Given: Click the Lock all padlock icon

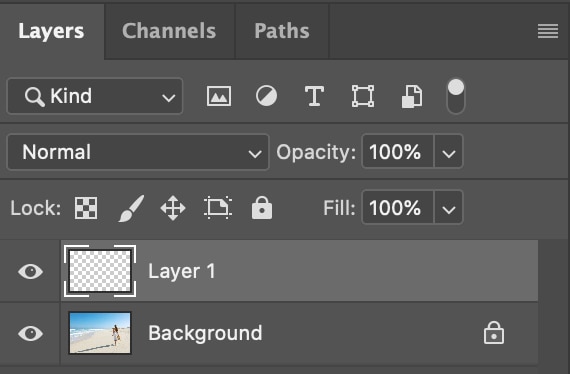Looking at the screenshot, I should click(262, 208).
